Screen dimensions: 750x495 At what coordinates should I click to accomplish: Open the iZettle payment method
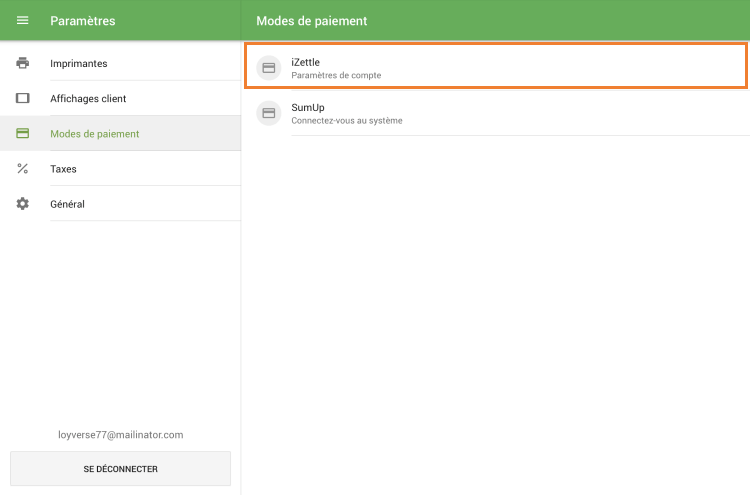point(305,62)
